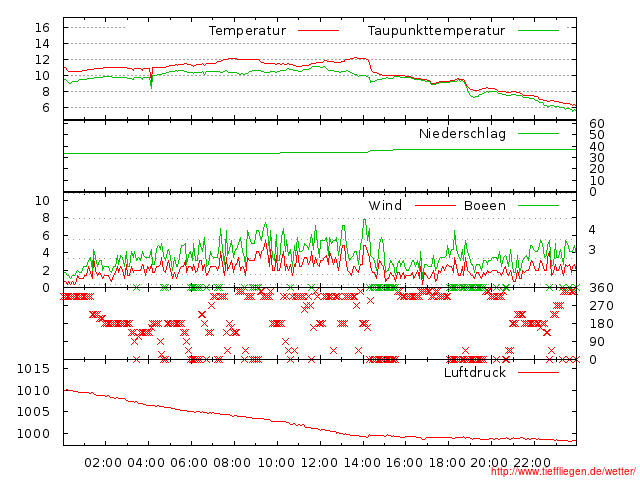Click the 14:00 time axis label
Screen dimensions: 640x480
click(x=362, y=463)
